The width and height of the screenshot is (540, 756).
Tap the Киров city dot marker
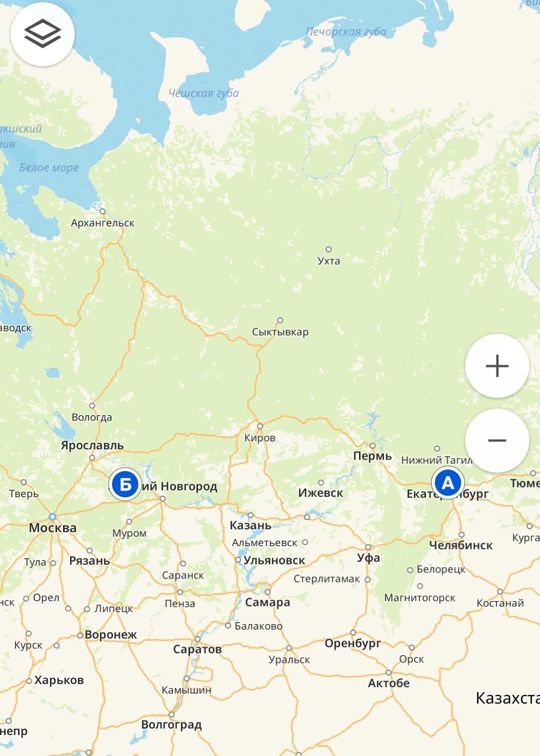[x=260, y=426]
